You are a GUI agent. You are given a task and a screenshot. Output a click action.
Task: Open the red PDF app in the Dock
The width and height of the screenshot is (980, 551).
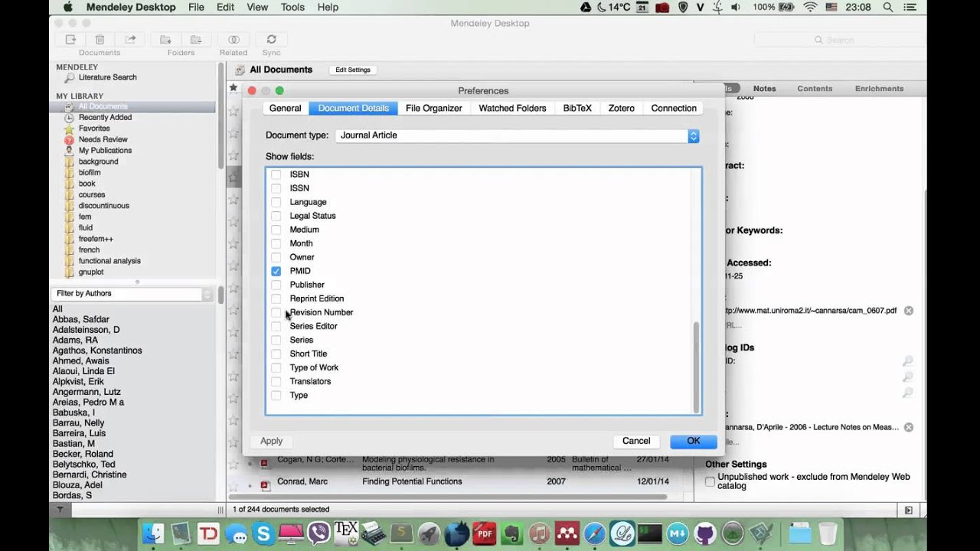coord(484,533)
